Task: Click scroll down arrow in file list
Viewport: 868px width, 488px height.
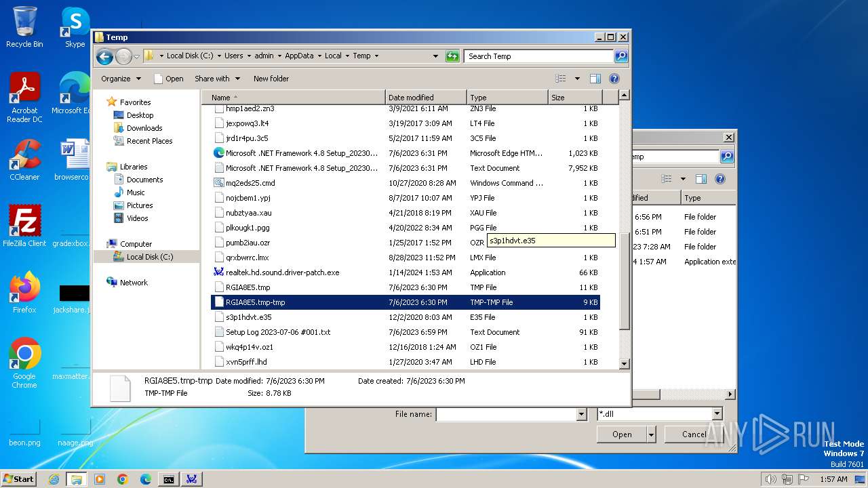Action: pos(625,363)
